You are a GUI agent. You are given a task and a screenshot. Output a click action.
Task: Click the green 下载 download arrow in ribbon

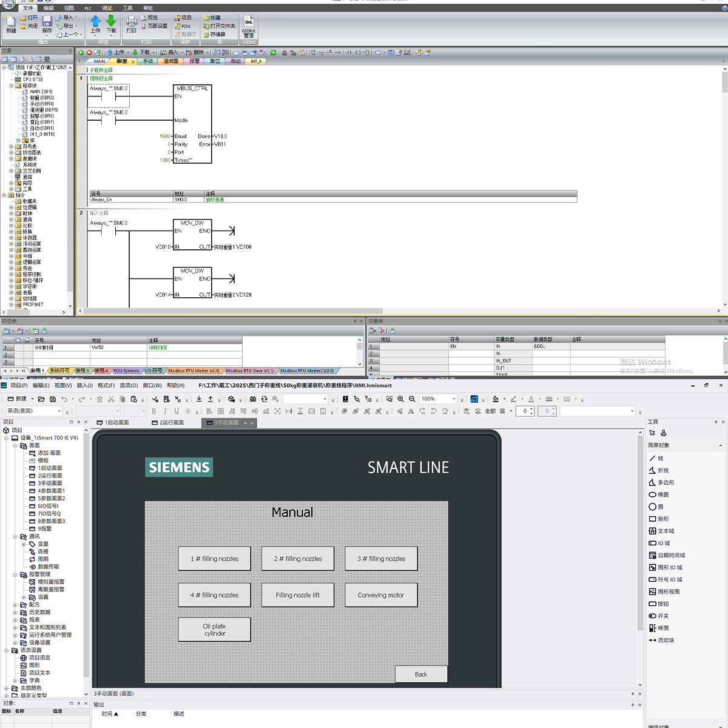tap(111, 22)
